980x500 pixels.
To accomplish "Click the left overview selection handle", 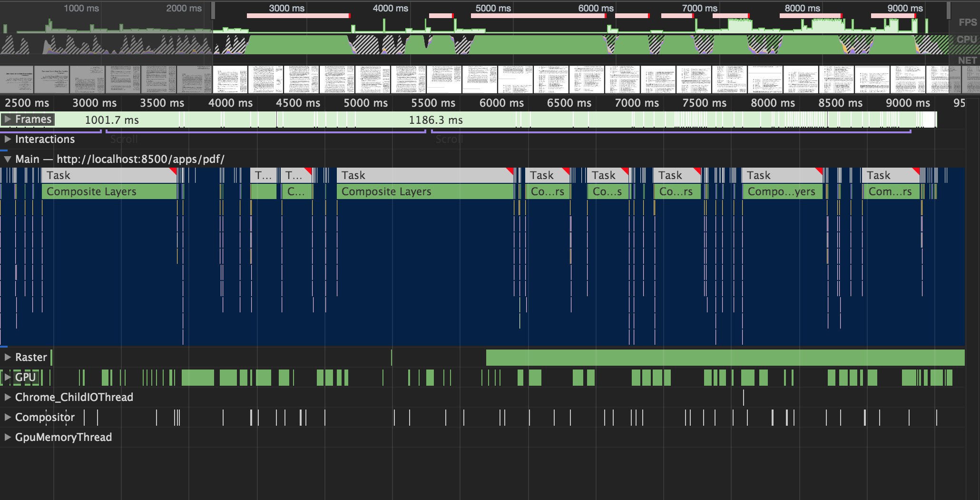I will coord(213,11).
